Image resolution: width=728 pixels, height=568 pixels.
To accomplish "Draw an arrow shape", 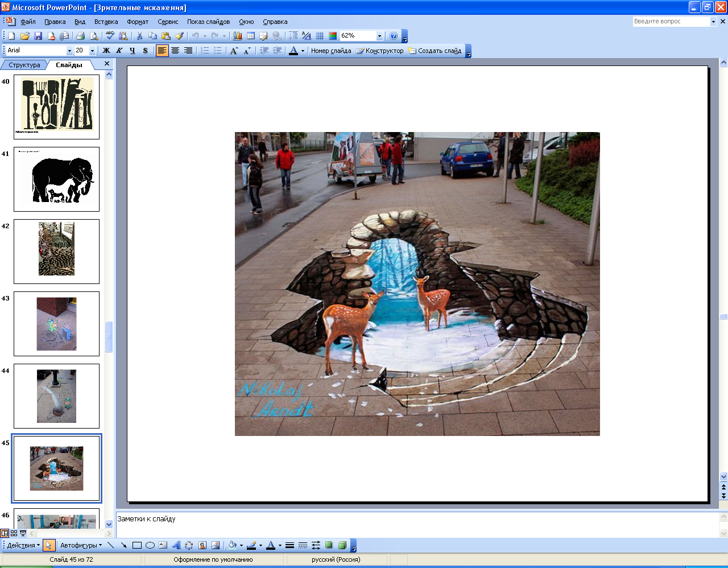I will [x=124, y=545].
